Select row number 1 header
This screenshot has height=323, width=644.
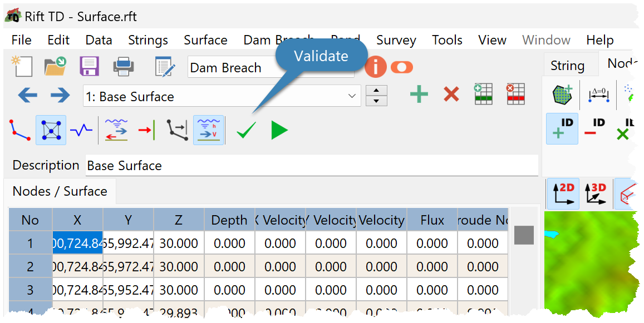click(x=31, y=243)
